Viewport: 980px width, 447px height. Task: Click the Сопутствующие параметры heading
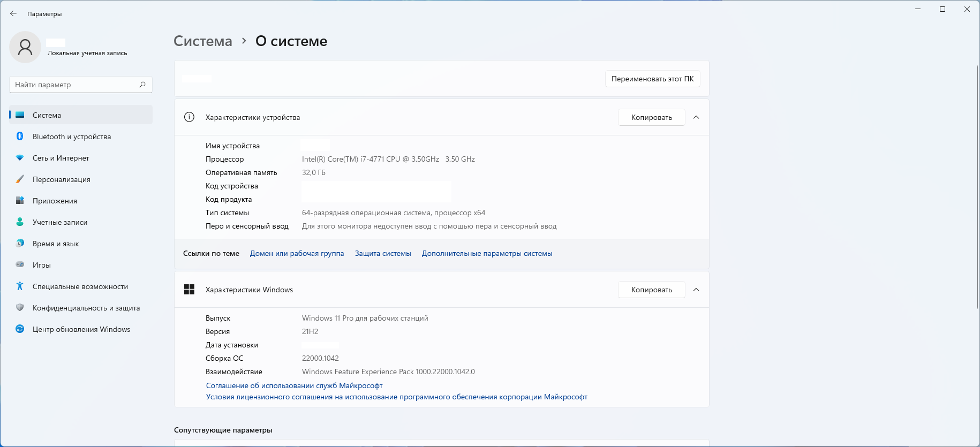(223, 430)
